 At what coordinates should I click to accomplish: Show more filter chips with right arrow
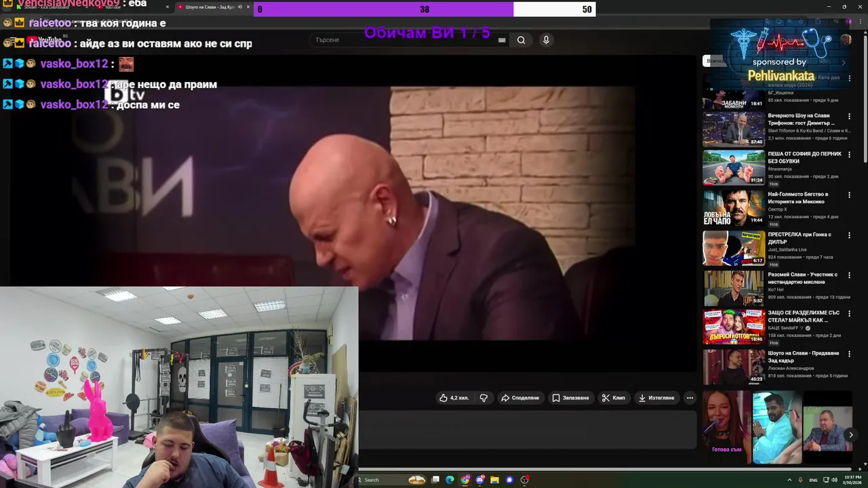[x=844, y=62]
